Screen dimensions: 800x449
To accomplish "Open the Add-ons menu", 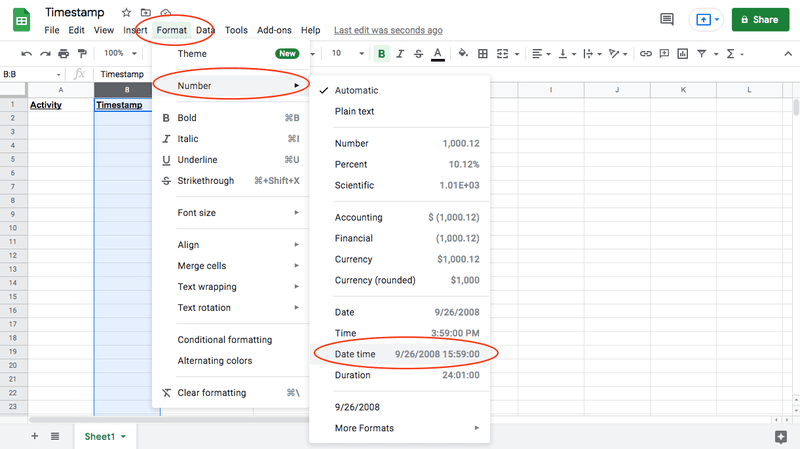I will pyautogui.click(x=274, y=30).
